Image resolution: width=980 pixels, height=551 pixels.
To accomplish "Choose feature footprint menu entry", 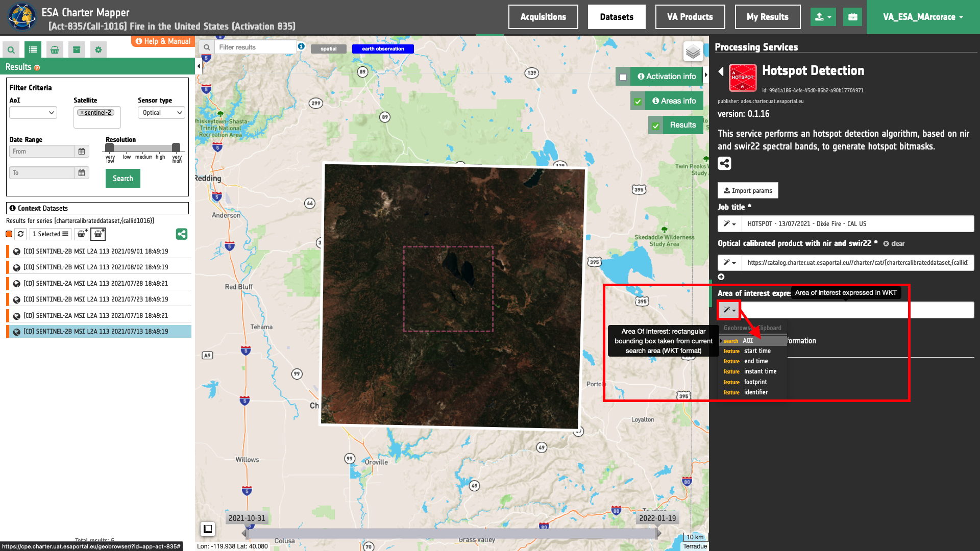I will point(753,382).
